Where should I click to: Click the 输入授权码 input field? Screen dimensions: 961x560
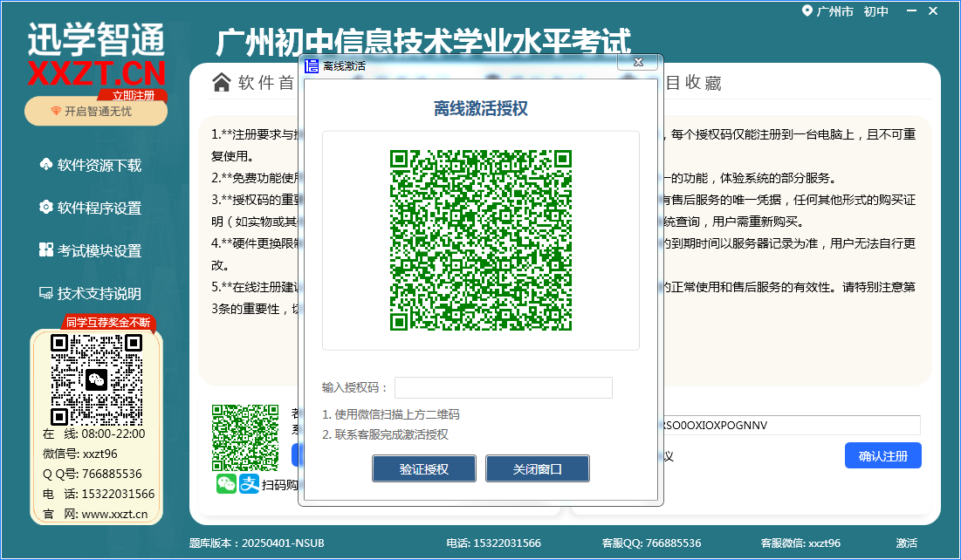(503, 388)
